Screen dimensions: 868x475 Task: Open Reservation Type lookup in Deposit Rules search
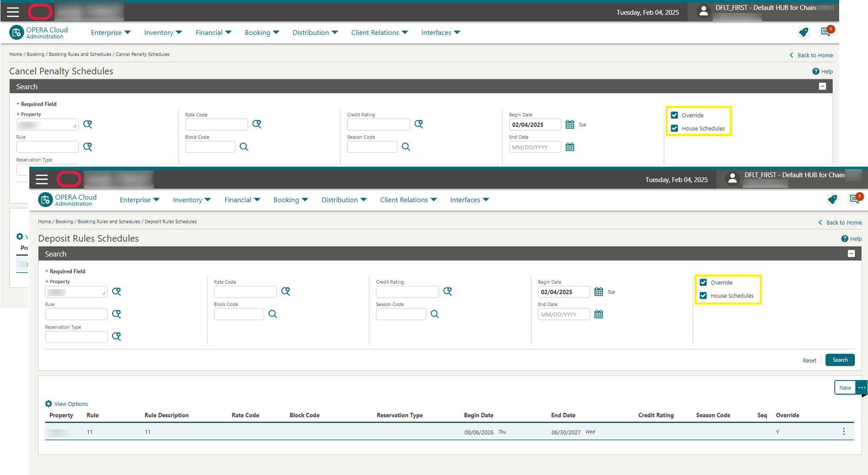[116, 336]
